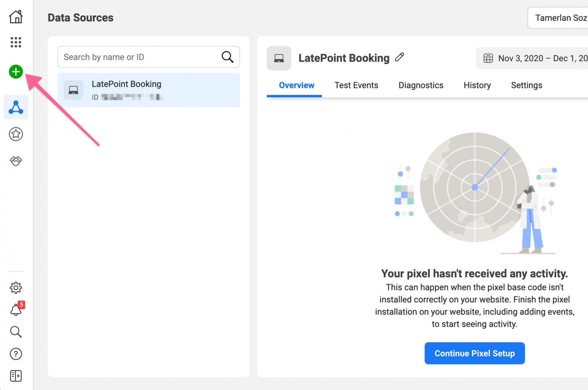Focus the Search by name or ID field

[140, 57]
